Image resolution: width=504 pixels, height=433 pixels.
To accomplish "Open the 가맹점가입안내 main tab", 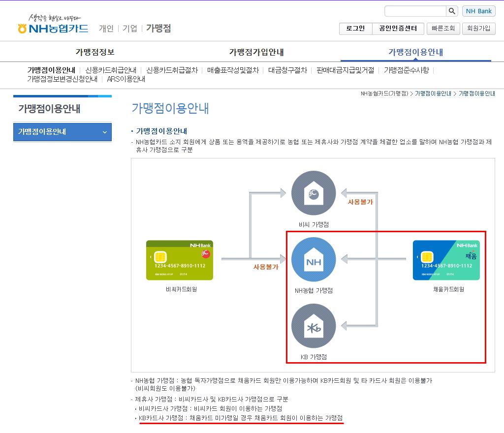I will click(256, 52).
